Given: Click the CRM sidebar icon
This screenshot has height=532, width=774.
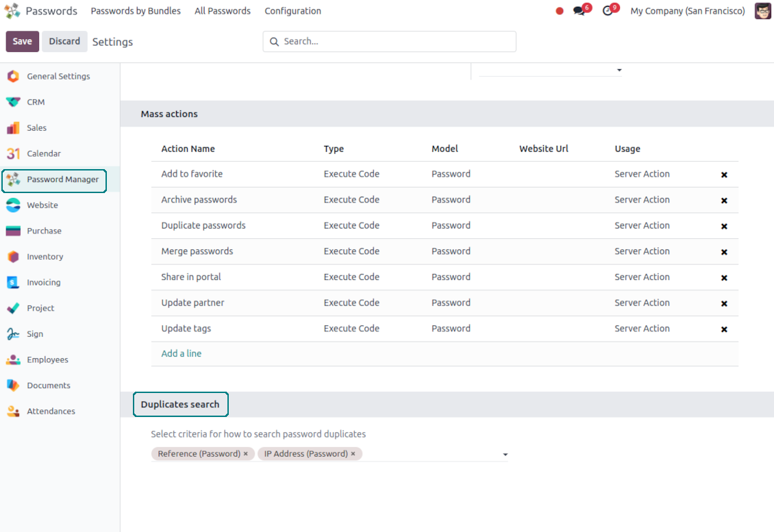Looking at the screenshot, I should click(x=13, y=101).
